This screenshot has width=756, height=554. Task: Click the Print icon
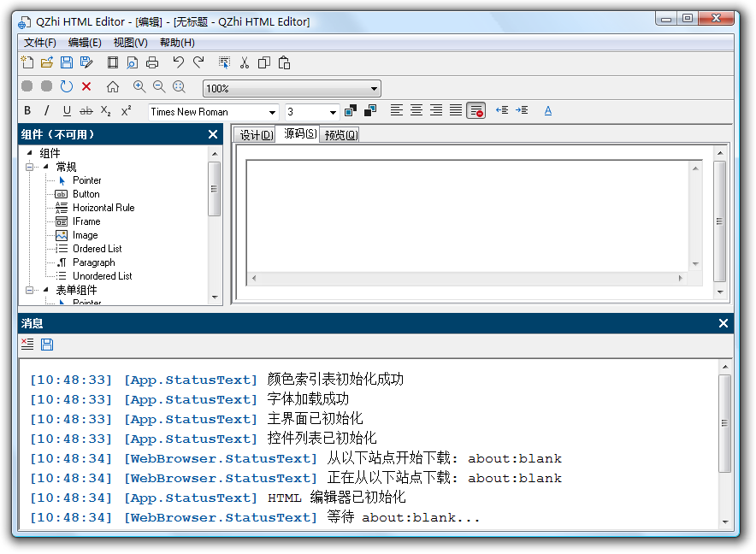click(152, 62)
